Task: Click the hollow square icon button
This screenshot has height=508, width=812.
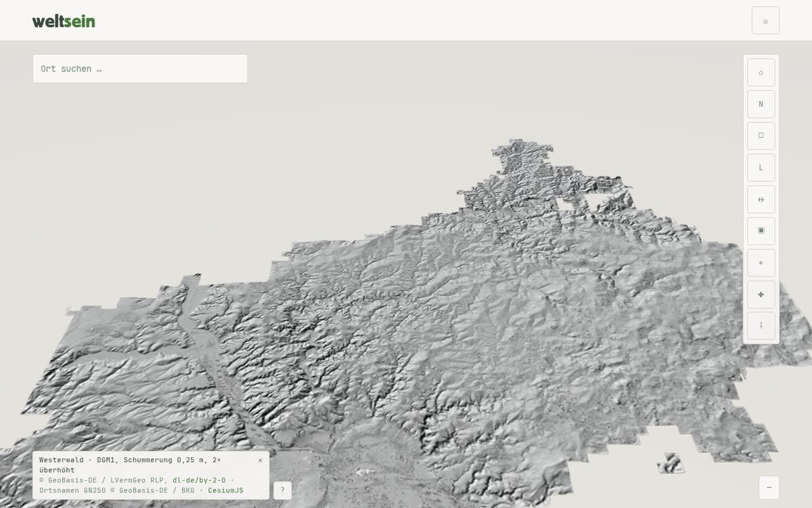Action: [x=761, y=135]
